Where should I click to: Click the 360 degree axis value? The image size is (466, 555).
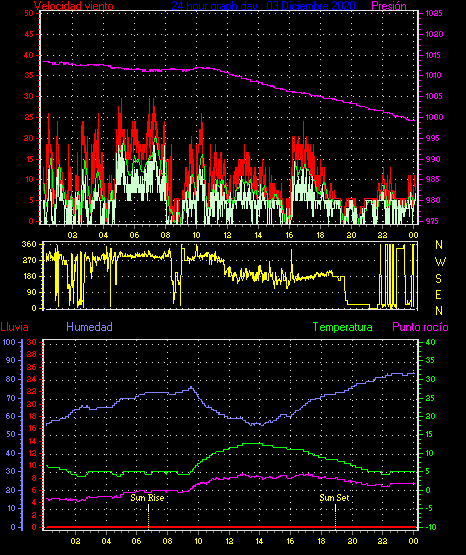pyautogui.click(x=29, y=244)
